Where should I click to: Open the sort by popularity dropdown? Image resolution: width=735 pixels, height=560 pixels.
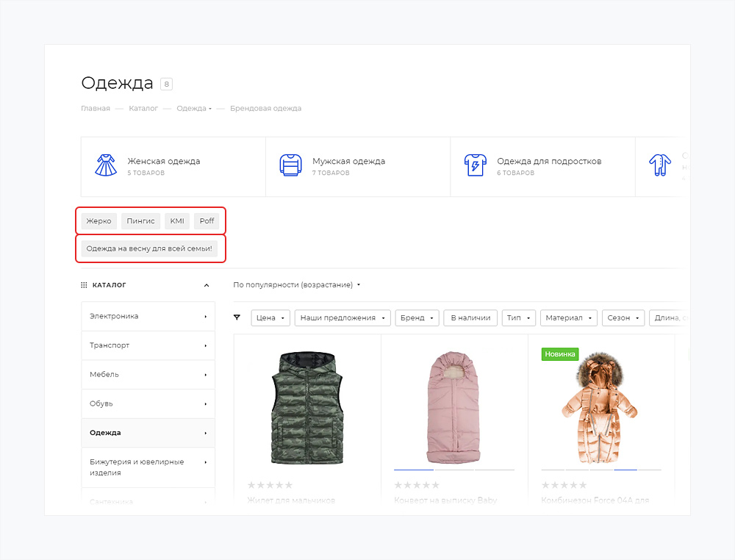point(297,285)
